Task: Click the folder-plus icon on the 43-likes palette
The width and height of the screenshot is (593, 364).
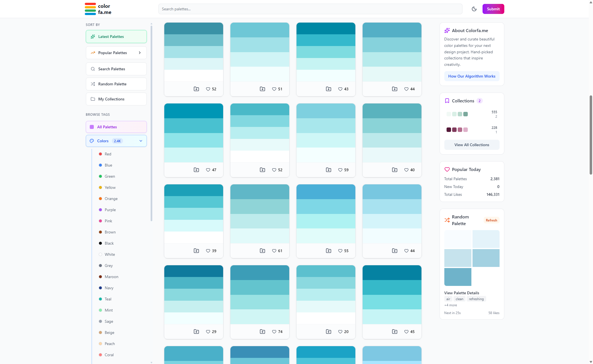Action: click(329, 89)
